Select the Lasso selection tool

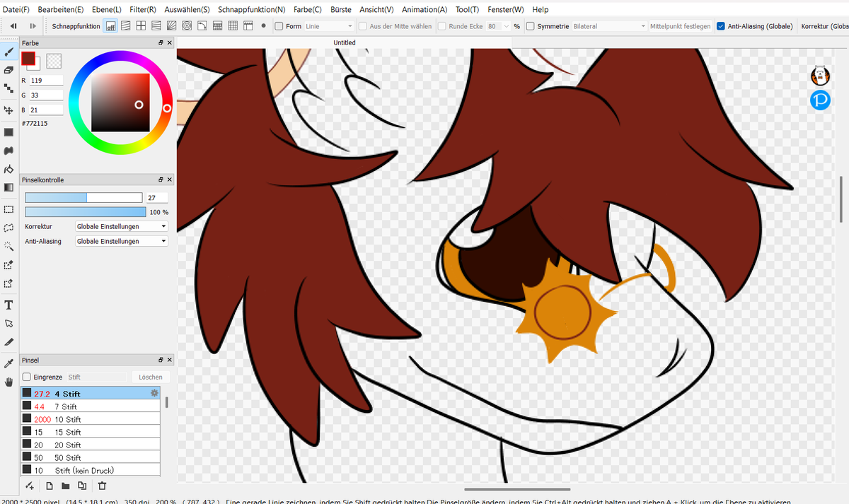[x=8, y=228]
